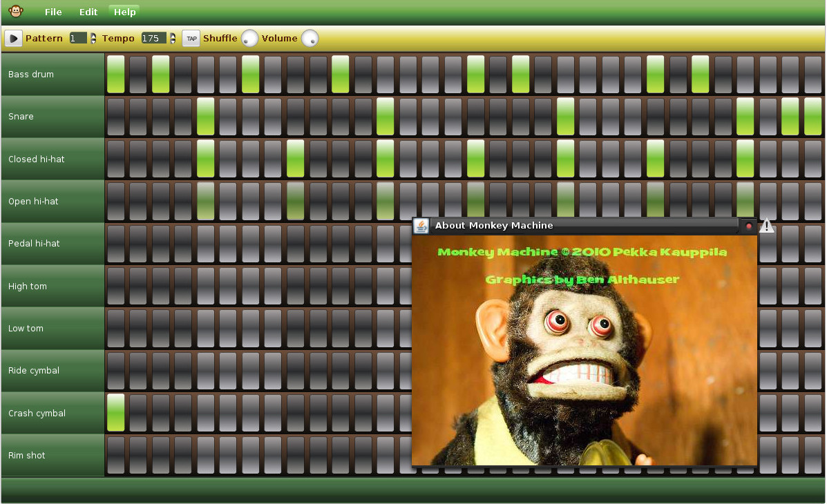Activate a Snare step in the grid
The width and height of the screenshot is (827, 504).
137,117
